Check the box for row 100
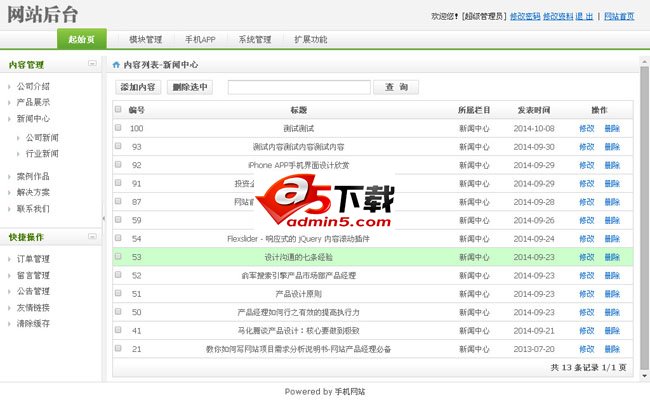Screen dimensions: 650x402 pyautogui.click(x=118, y=128)
